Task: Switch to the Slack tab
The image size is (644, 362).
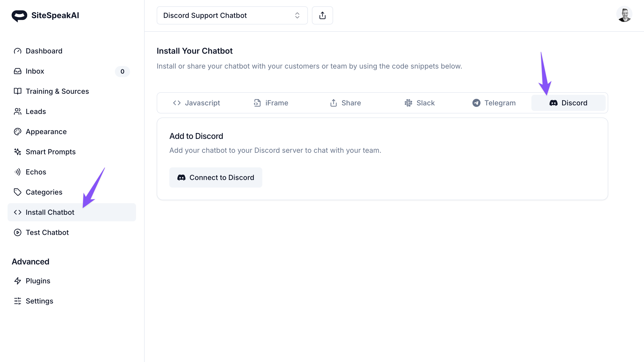Action: [420, 103]
